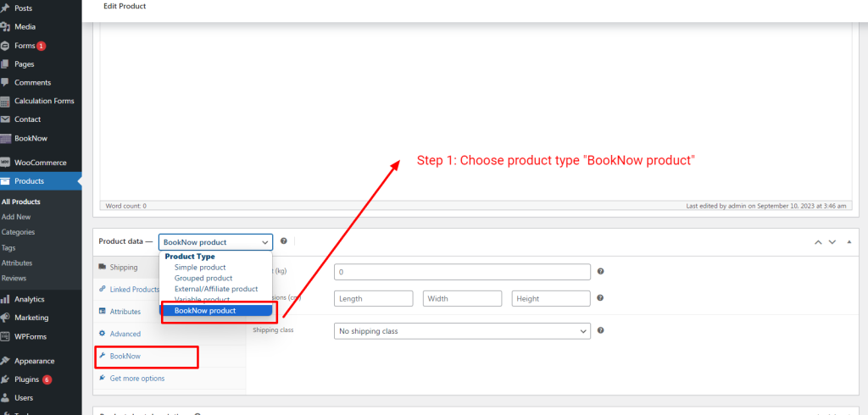Click the Word count: 0 text

[125, 206]
